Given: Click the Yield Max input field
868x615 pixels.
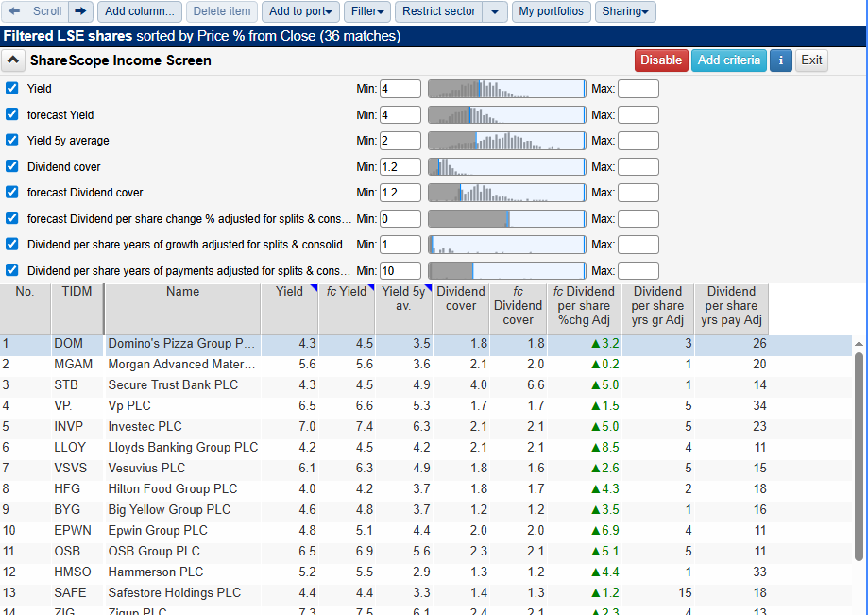Looking at the screenshot, I should point(638,89).
